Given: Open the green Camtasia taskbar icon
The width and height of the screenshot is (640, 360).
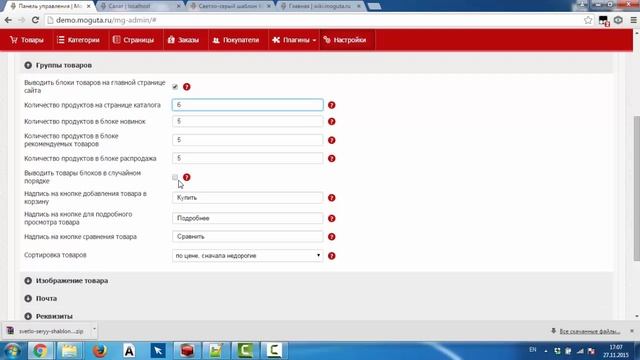Looking at the screenshot, I should pos(245,351).
